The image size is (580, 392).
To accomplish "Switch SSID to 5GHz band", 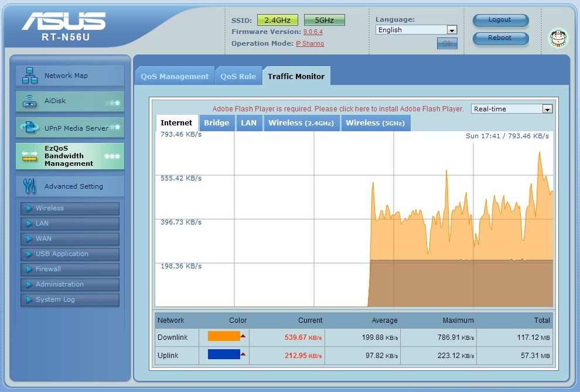I will point(324,20).
